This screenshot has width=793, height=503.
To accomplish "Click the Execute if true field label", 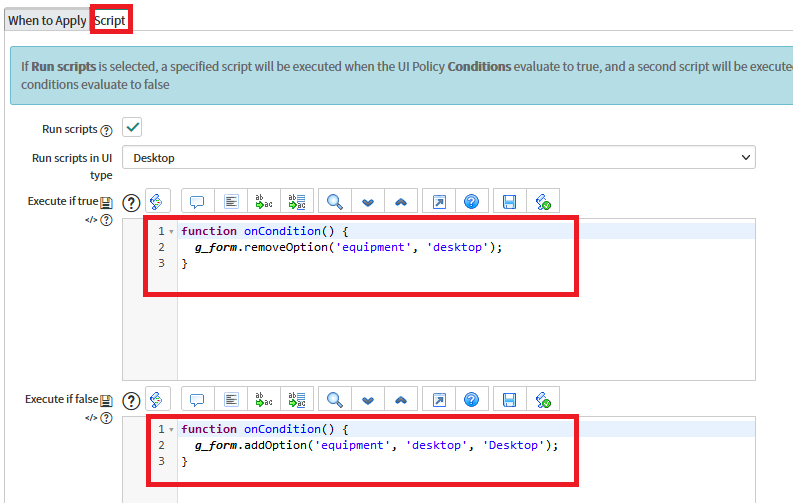I will coord(63,201).
